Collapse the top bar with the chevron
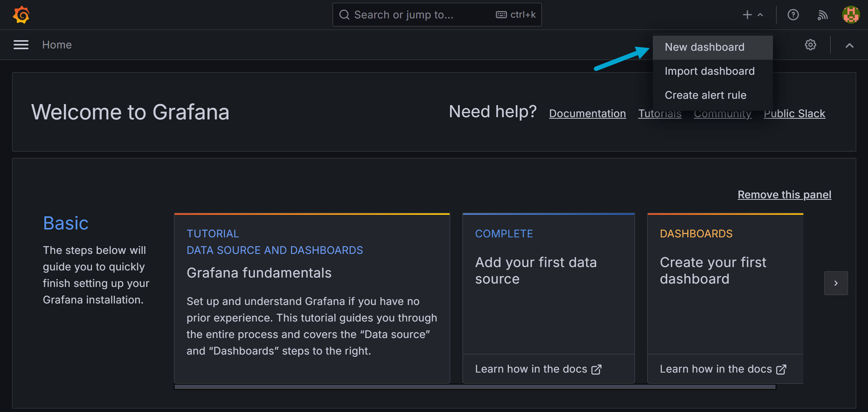This screenshot has width=868, height=412. point(850,45)
